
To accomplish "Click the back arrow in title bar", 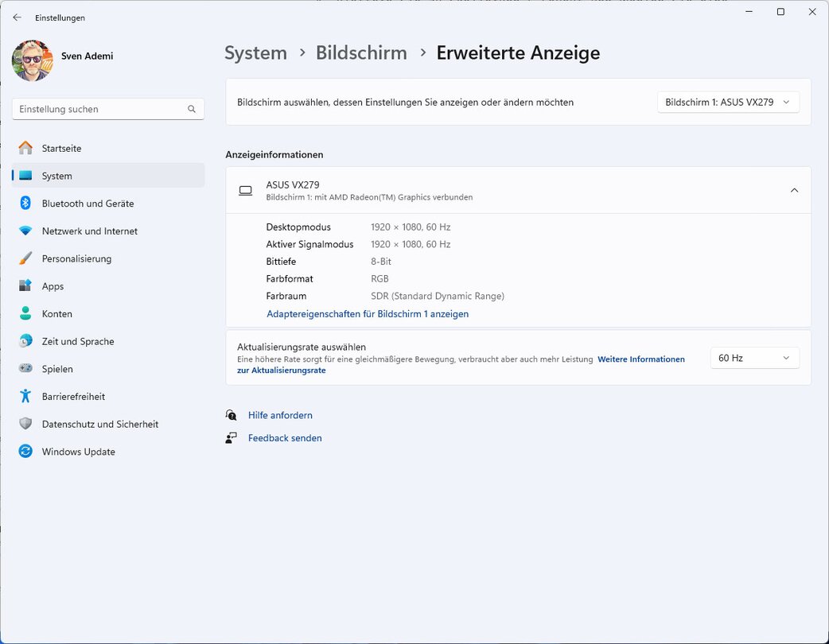I will click(x=17, y=17).
